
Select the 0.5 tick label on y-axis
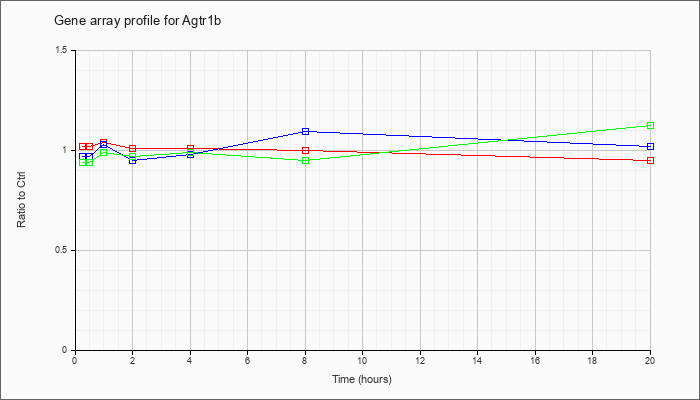[x=61, y=250]
